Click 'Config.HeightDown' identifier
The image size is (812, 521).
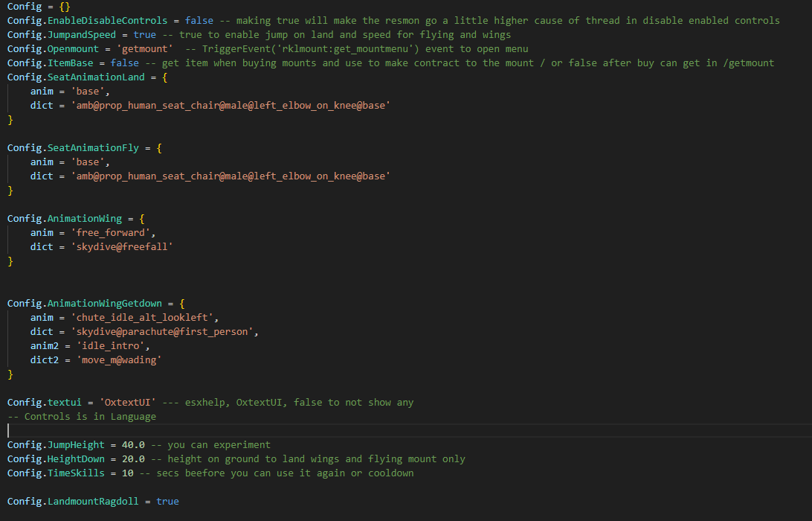pos(56,458)
